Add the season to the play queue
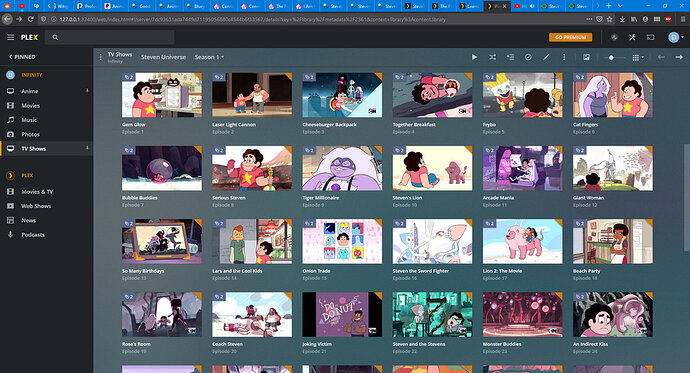The image size is (690, 373). pyautogui.click(x=510, y=57)
